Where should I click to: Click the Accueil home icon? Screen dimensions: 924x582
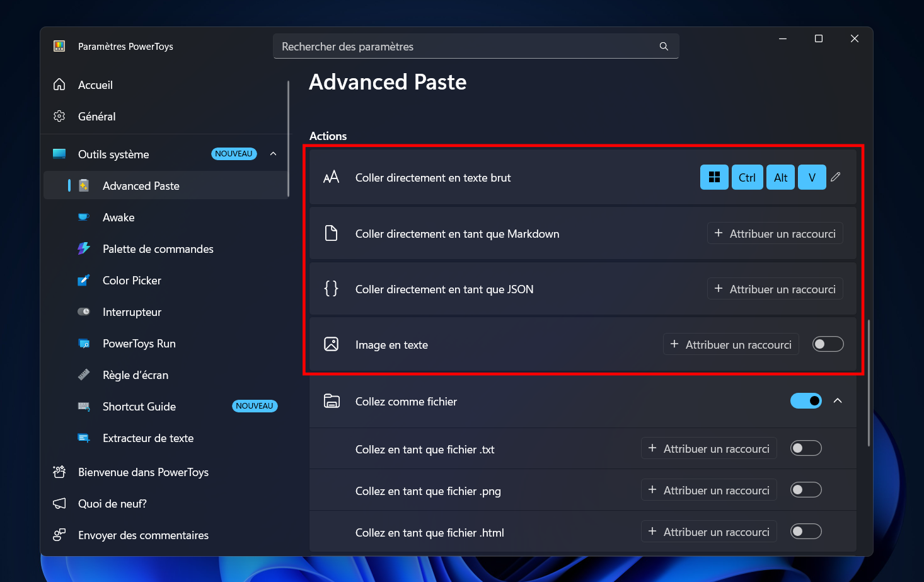(x=59, y=84)
